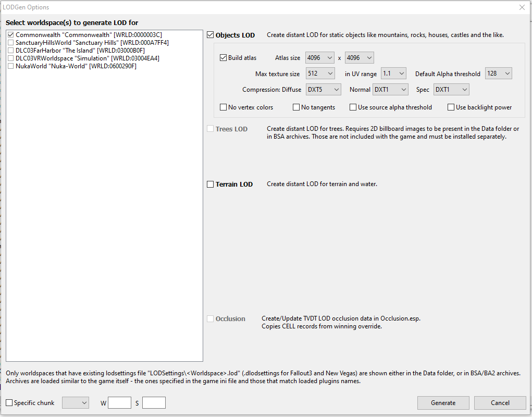Screen dimensions: 532x417
Task: Click the Cancel button
Action: click(x=500, y=403)
